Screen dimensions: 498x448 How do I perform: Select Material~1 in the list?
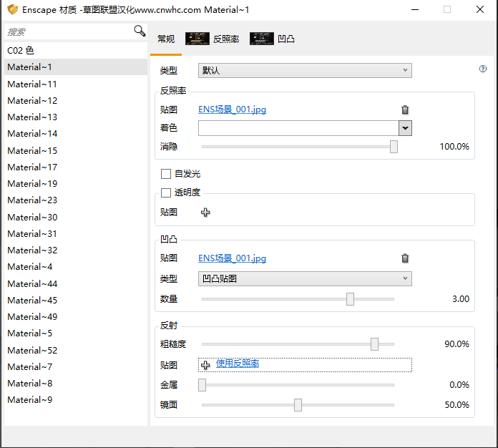[76, 67]
